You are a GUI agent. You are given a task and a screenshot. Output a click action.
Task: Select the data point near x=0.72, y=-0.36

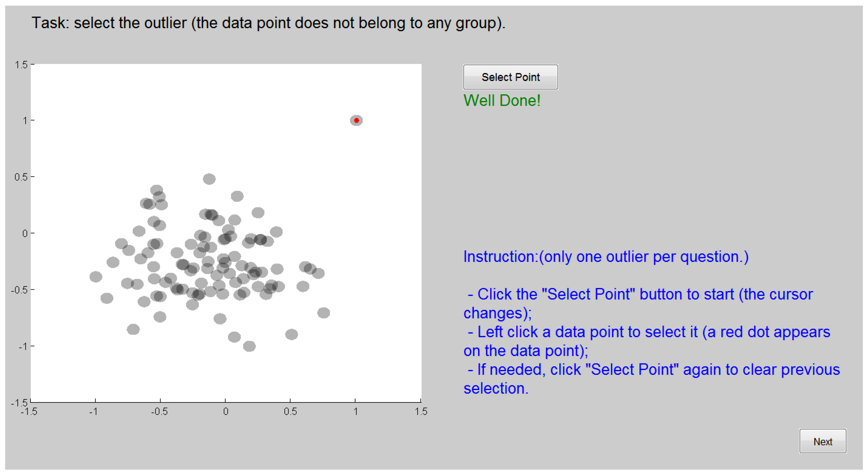point(318,273)
